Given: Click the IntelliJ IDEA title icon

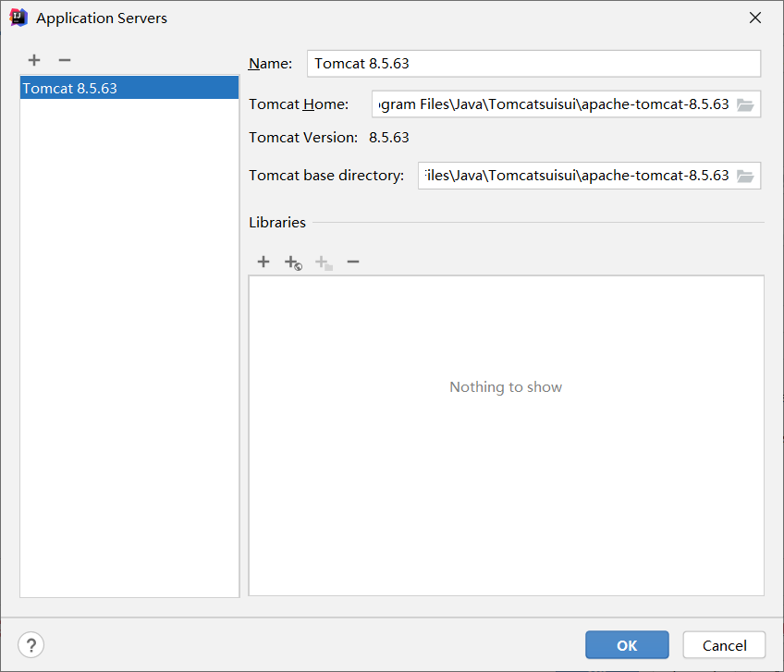Looking at the screenshot, I should (18, 18).
